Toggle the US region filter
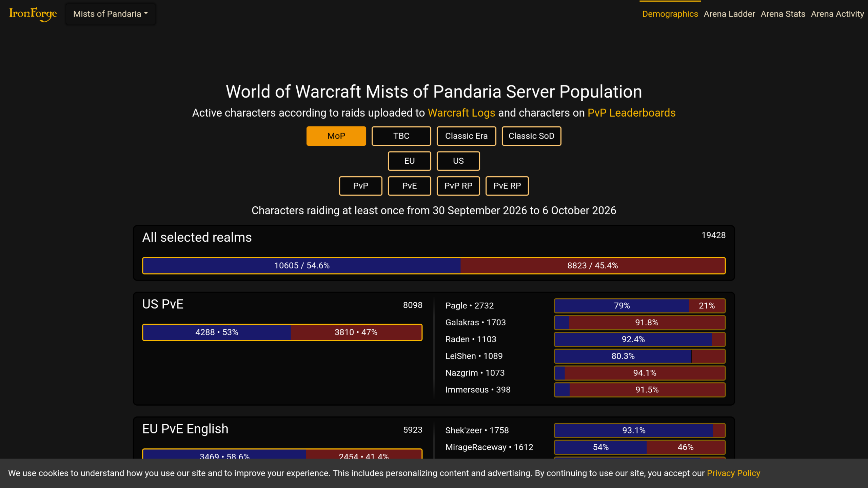The width and height of the screenshot is (868, 488). (x=458, y=161)
